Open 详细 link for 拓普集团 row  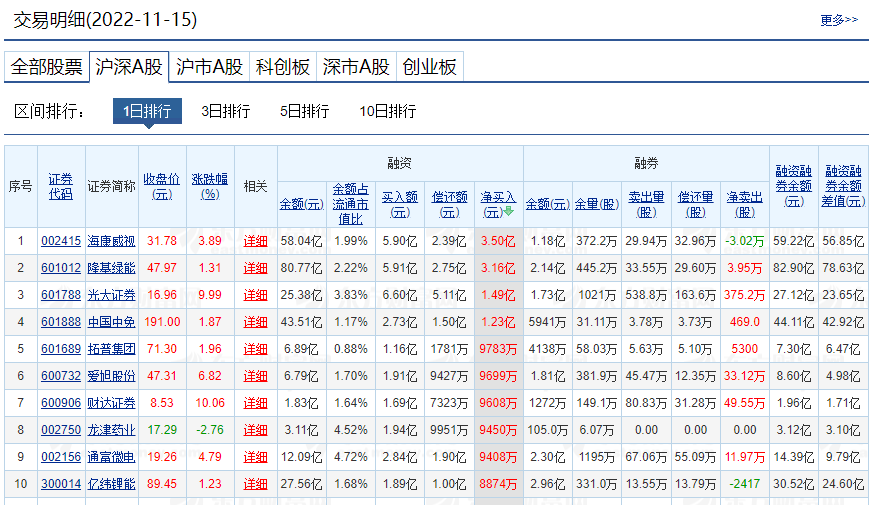[x=255, y=349]
